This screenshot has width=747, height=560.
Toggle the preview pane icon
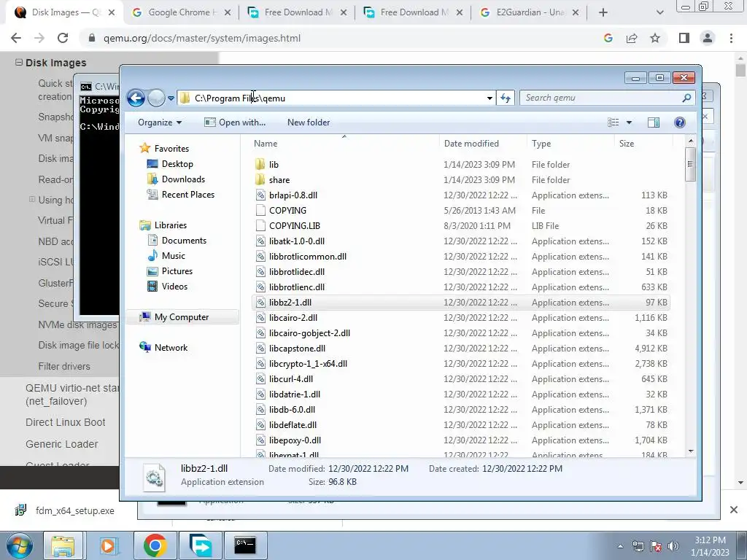click(654, 122)
